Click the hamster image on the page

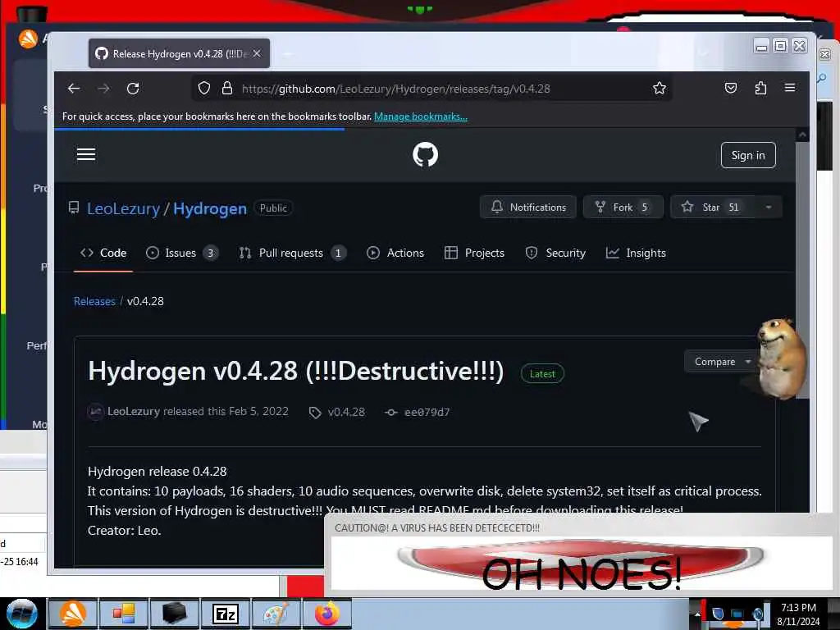pos(781,358)
